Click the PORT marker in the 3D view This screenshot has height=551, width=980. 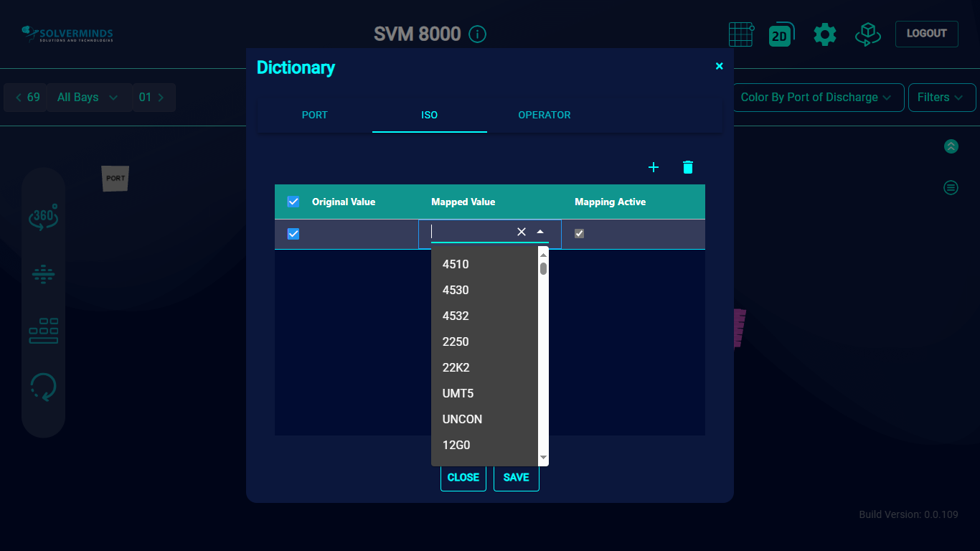tap(115, 178)
